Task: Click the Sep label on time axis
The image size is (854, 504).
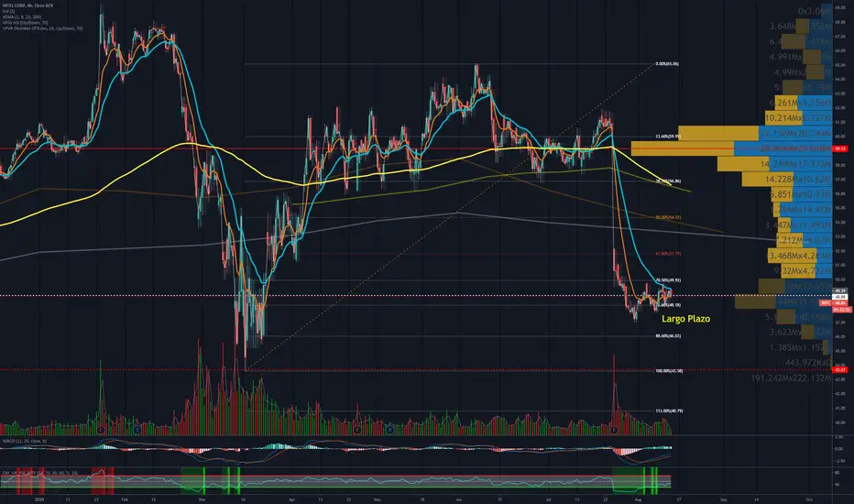Action: point(723,499)
